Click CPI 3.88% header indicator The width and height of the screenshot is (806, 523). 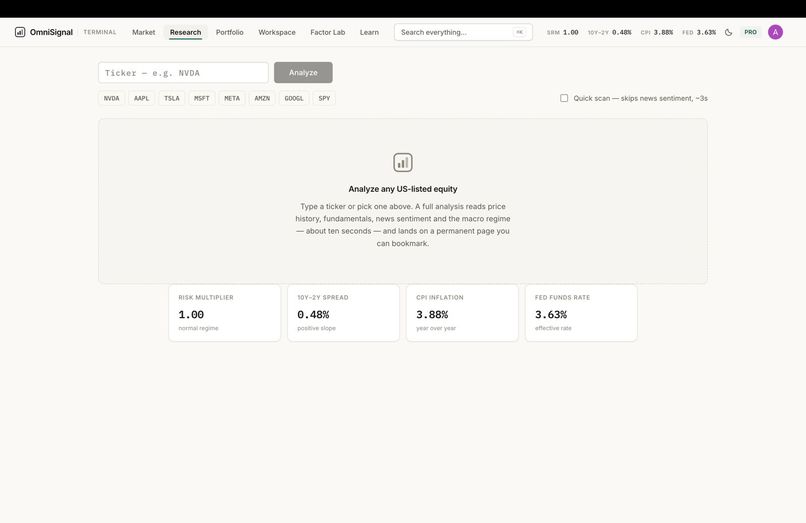656,32
